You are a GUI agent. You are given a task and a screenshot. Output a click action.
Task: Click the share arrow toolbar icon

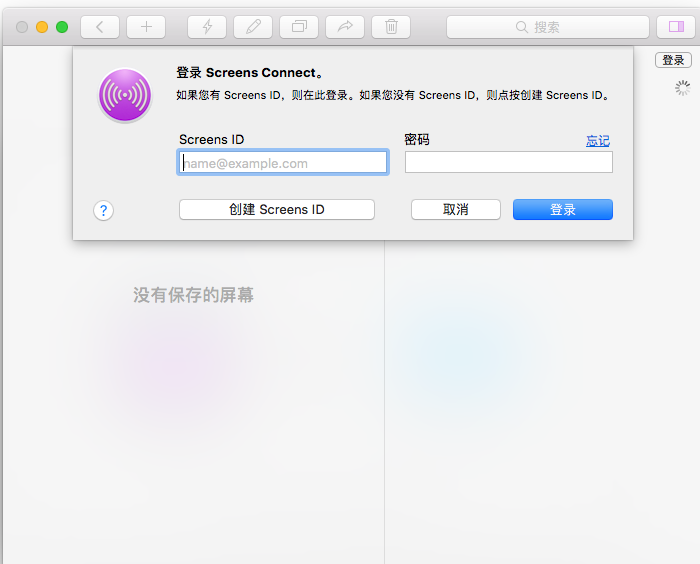tap(345, 27)
